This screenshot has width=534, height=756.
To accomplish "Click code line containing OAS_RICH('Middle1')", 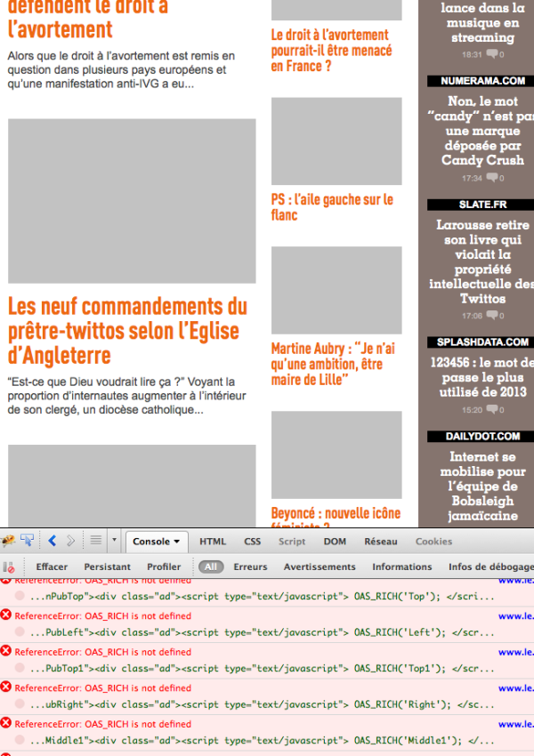I will pos(262,741).
